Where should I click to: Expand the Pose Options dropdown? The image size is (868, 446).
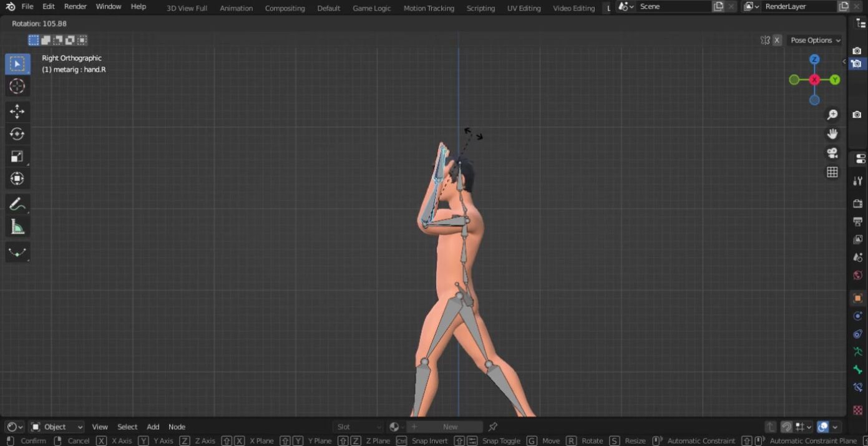pos(815,41)
